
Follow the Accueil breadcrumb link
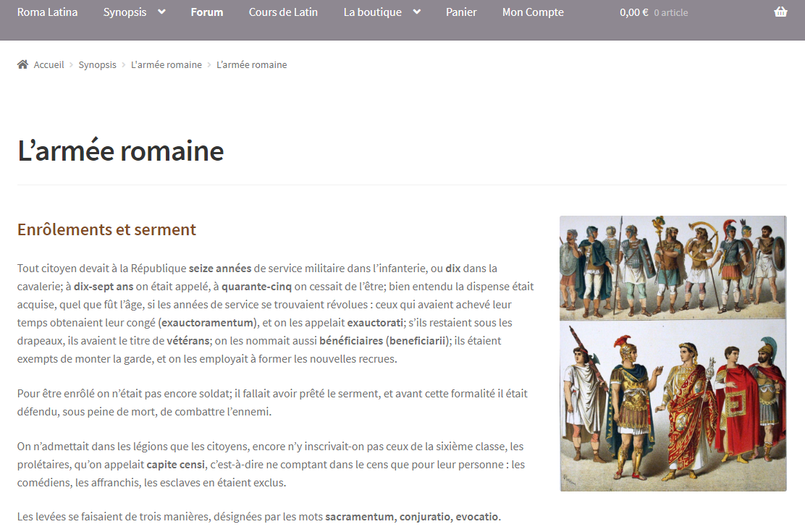(x=49, y=64)
